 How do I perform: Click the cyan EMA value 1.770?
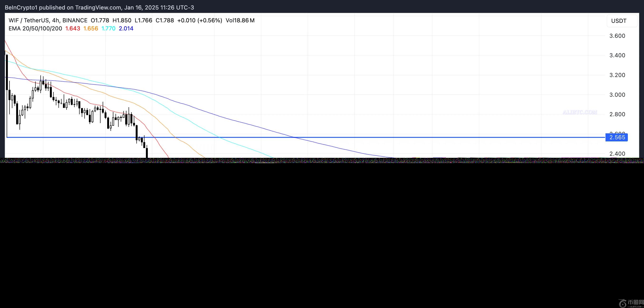pos(109,29)
